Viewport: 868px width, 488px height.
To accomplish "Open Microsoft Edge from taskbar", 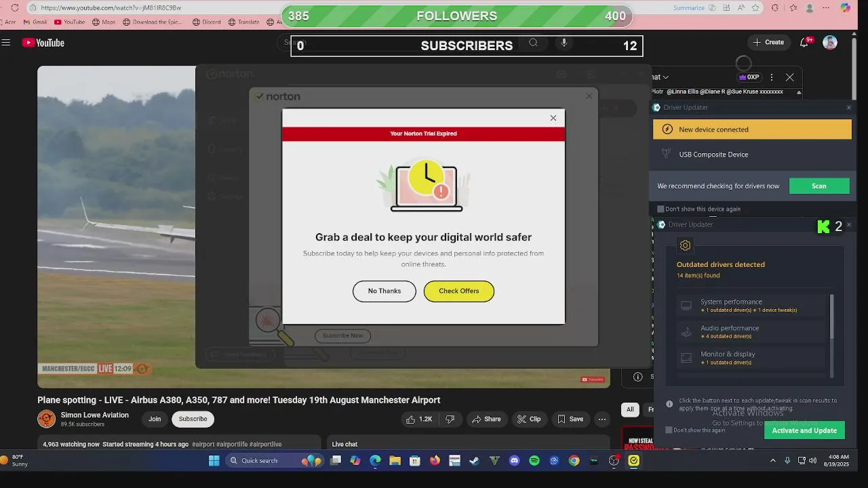I will point(375,461).
